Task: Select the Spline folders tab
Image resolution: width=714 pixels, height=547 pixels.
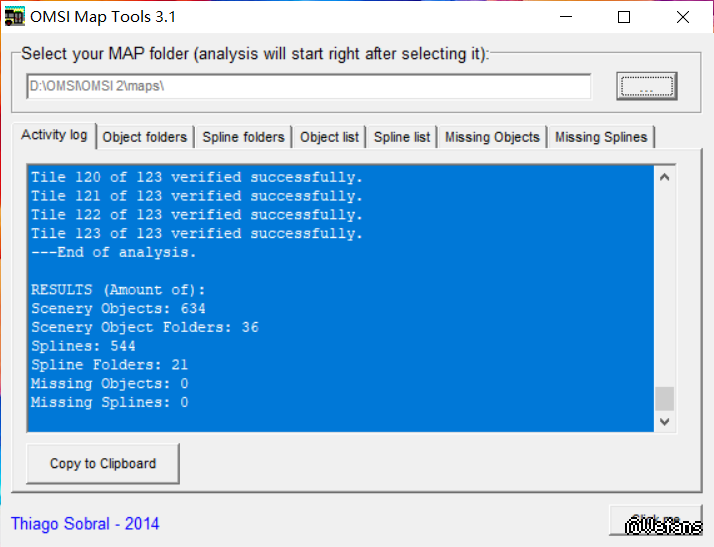Action: tap(243, 137)
